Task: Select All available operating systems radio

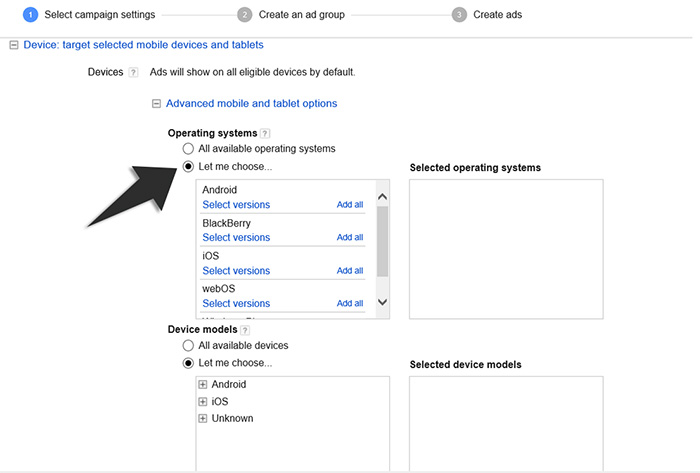Action: click(188, 149)
